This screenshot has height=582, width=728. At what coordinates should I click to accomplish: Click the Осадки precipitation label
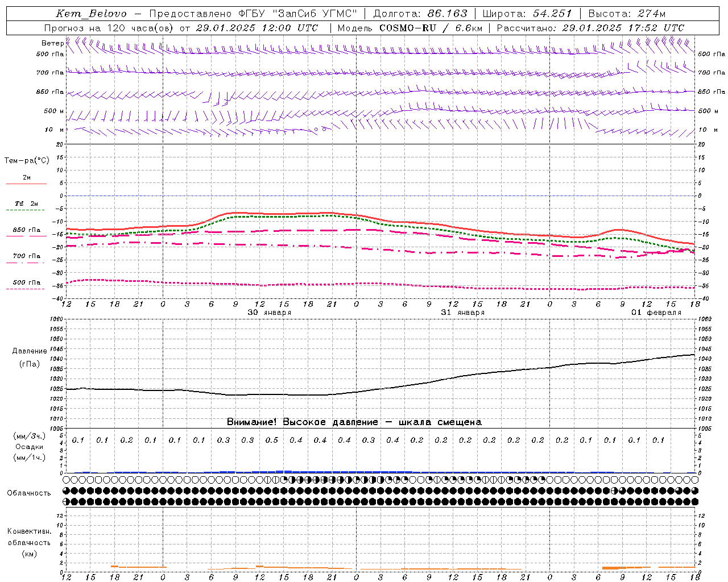pyautogui.click(x=30, y=447)
